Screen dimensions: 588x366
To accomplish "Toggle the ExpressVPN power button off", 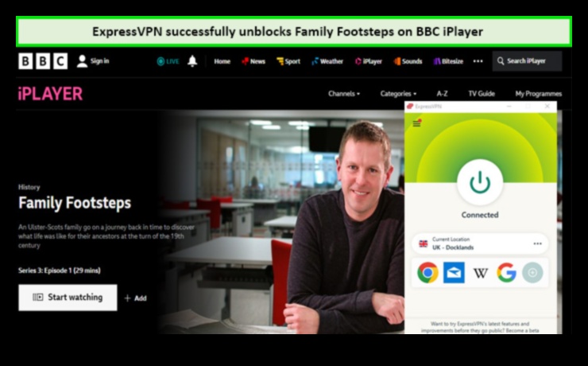I will (x=479, y=183).
